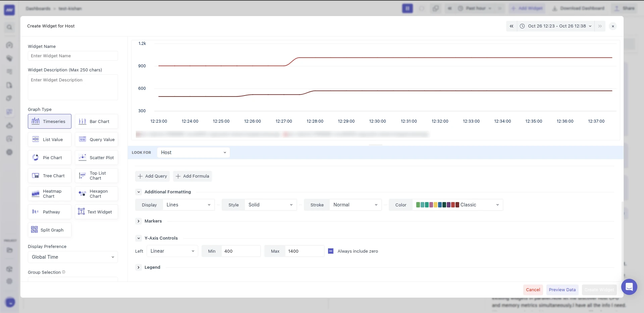This screenshot has width=644, height=313.
Task: Select Query Value graph type
Action: (96, 139)
